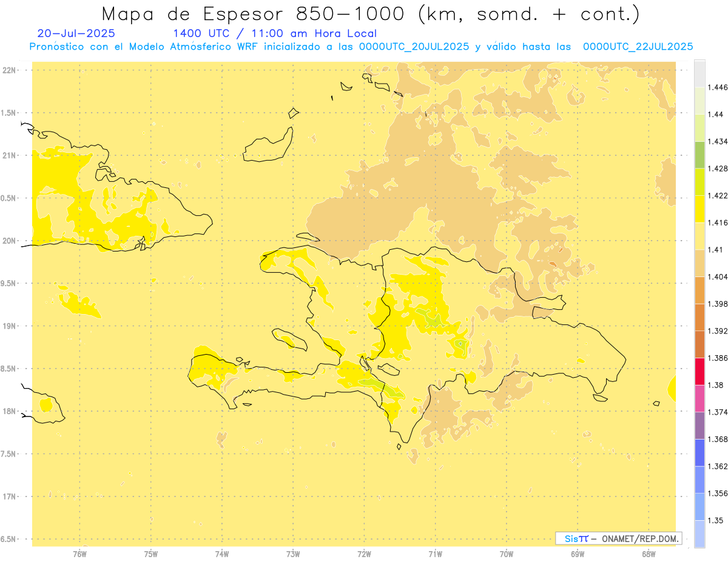Click the 1.38 colorbar value

(715, 385)
